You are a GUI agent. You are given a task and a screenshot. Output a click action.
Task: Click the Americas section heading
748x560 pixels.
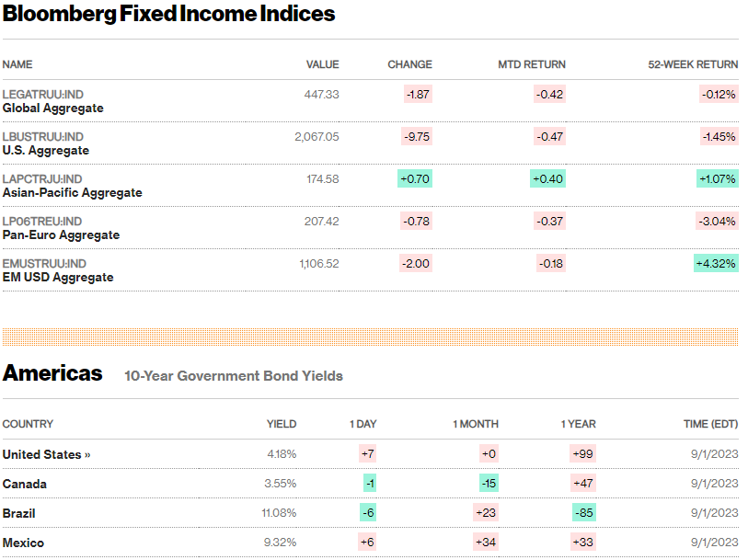pos(52,372)
